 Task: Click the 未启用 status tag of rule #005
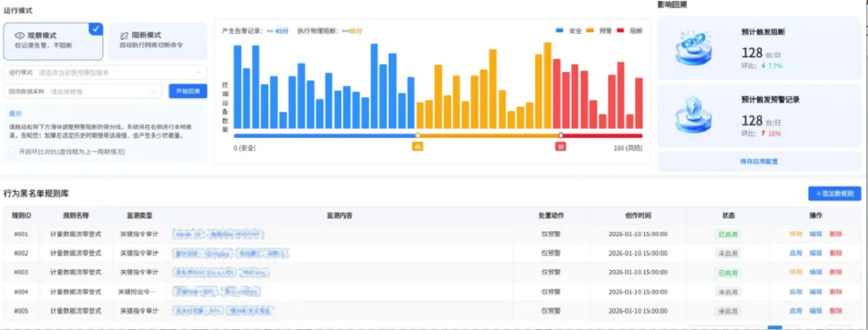point(727,311)
